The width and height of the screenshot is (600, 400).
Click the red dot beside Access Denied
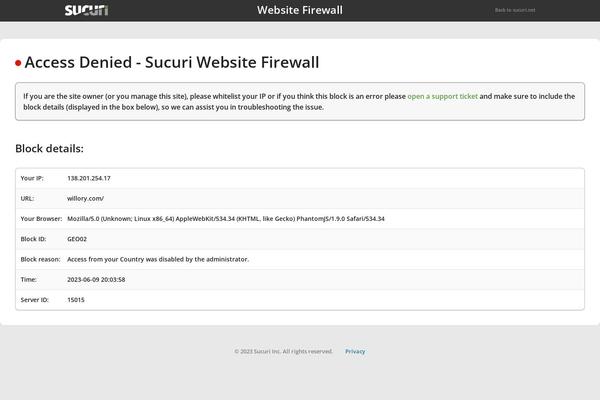click(x=18, y=63)
